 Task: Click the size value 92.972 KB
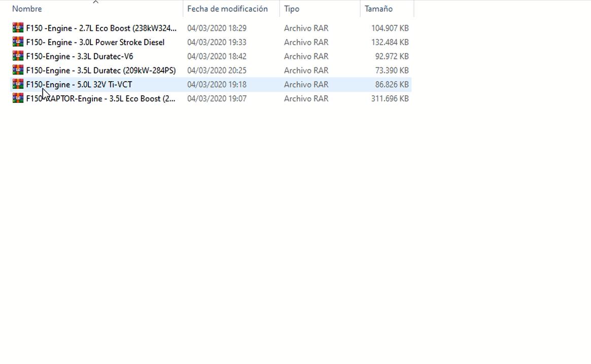pos(392,56)
